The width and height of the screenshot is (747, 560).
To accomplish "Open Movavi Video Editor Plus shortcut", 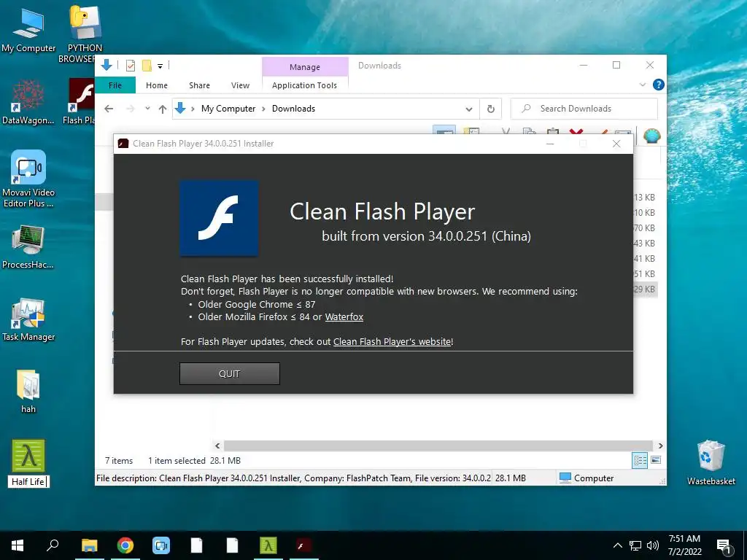I will tap(28, 179).
